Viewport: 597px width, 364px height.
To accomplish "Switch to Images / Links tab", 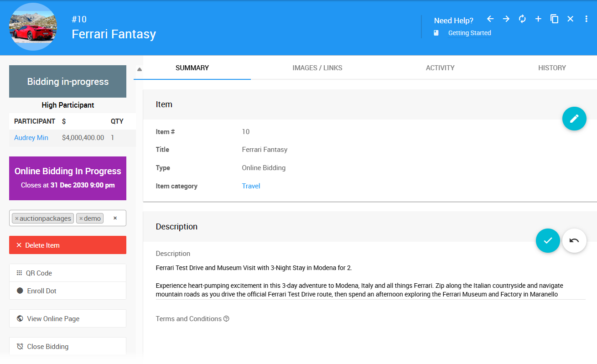I will [x=317, y=68].
